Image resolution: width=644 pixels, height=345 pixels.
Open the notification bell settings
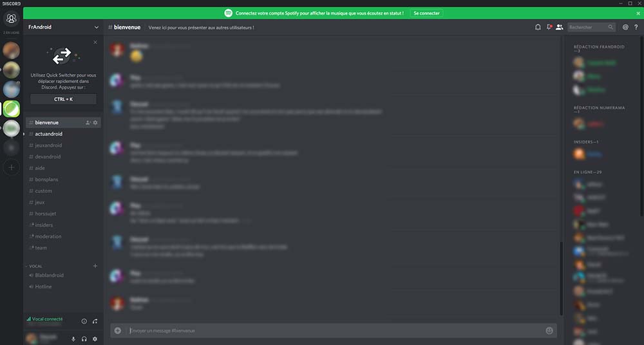[x=538, y=27]
